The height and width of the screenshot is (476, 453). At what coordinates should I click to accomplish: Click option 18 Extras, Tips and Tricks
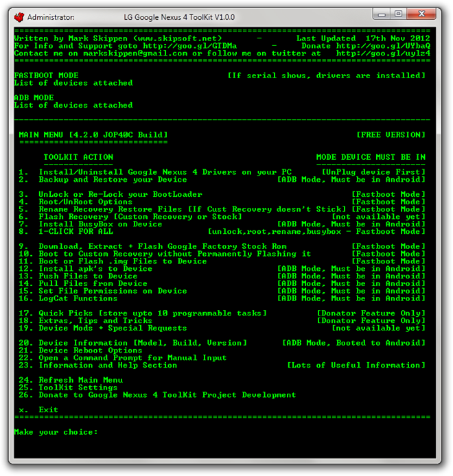click(85, 320)
